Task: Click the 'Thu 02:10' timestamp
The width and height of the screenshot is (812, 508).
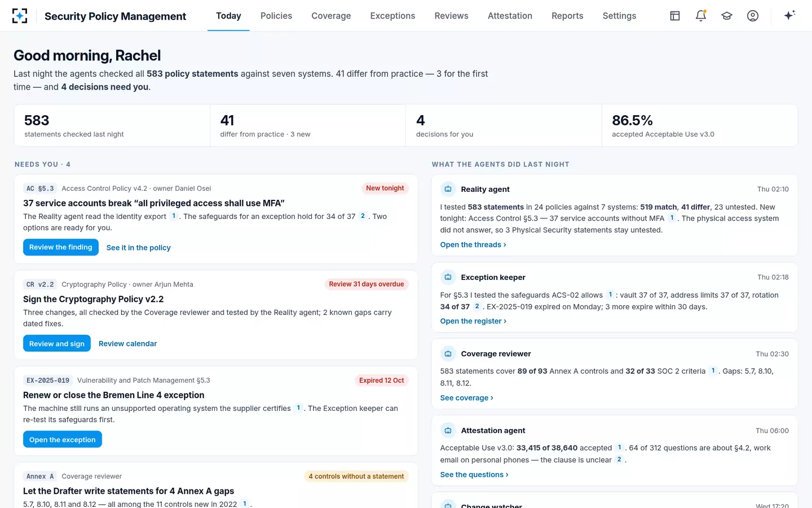Action: point(773,189)
